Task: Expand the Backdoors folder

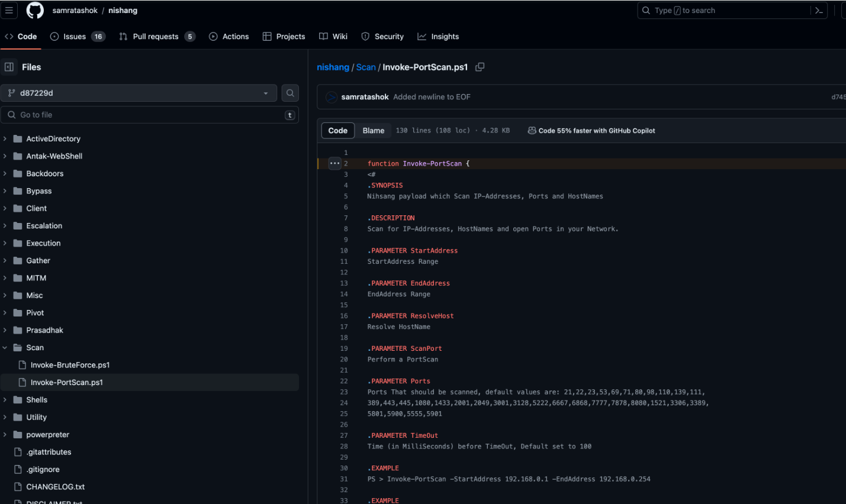Action: (x=5, y=174)
